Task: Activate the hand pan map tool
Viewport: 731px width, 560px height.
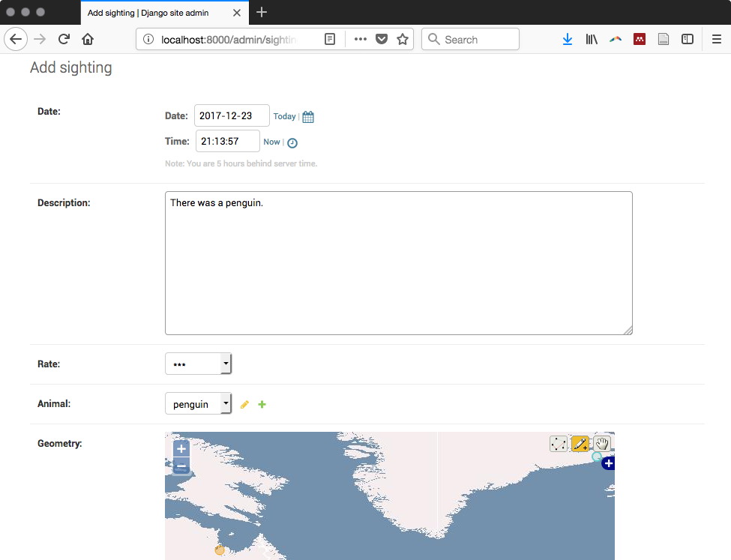Action: (x=602, y=443)
